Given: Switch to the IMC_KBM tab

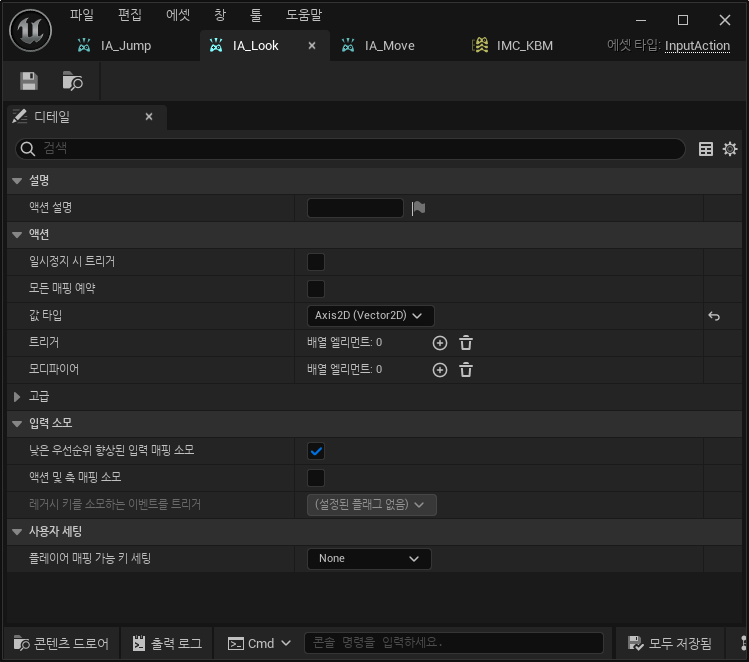Looking at the screenshot, I should 524,46.
